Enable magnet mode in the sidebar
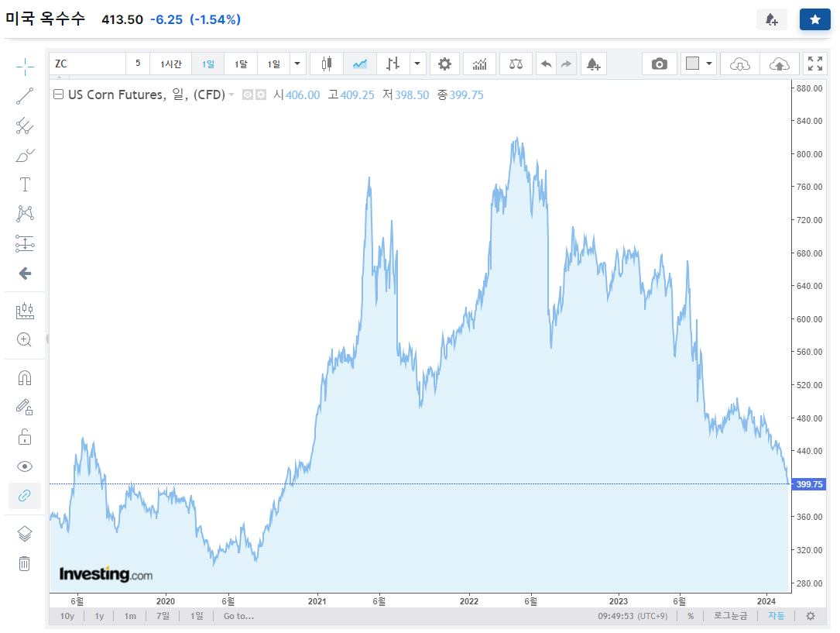Image resolution: width=840 pixels, height=633 pixels. 24,377
